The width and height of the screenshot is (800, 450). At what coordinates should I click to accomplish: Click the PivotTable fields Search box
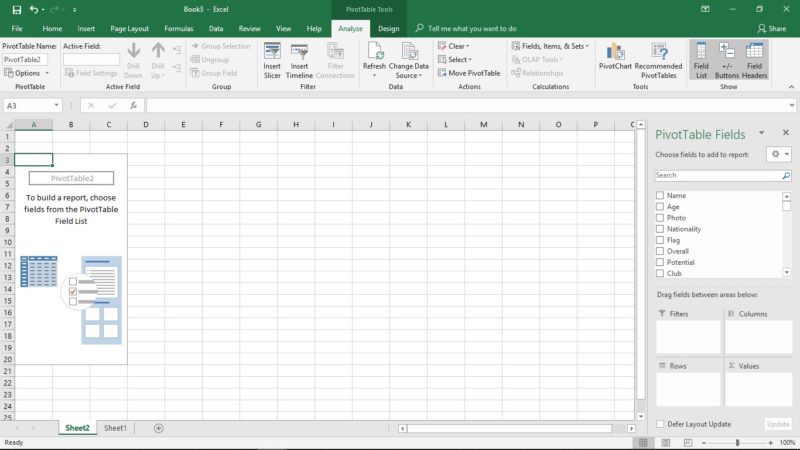718,175
